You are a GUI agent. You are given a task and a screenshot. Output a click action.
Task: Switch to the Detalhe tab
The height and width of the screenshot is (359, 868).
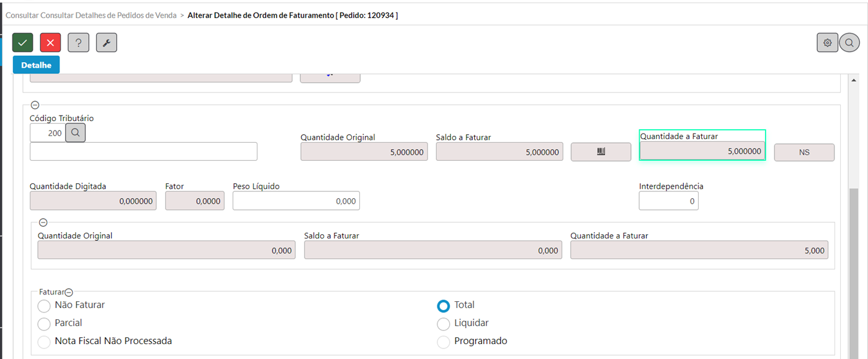(x=36, y=65)
